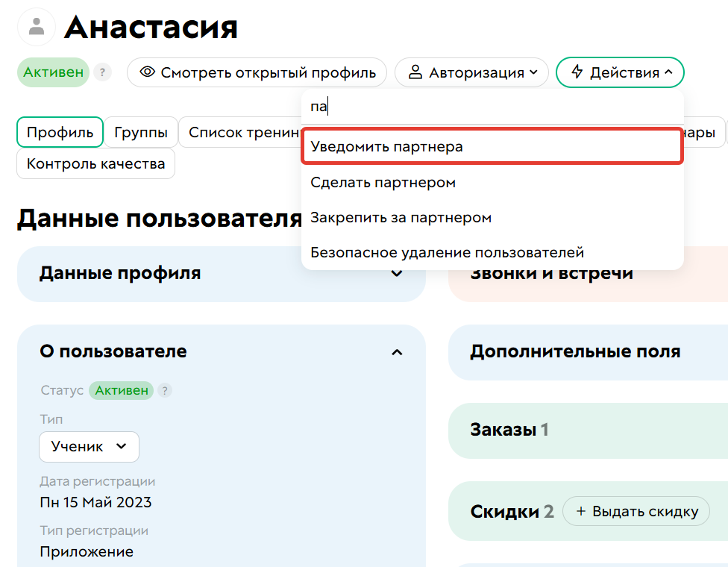Click the actions search field containing па

(x=492, y=107)
